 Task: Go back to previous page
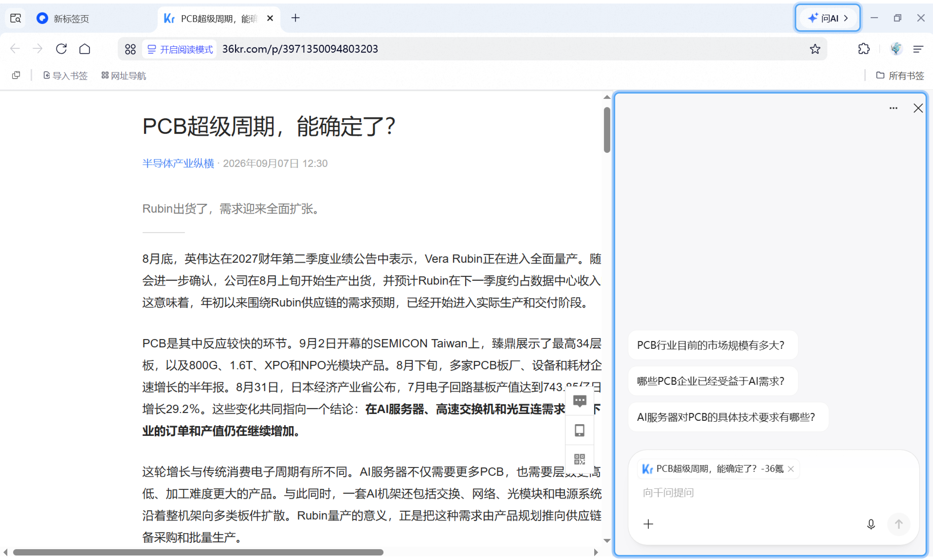(15, 49)
